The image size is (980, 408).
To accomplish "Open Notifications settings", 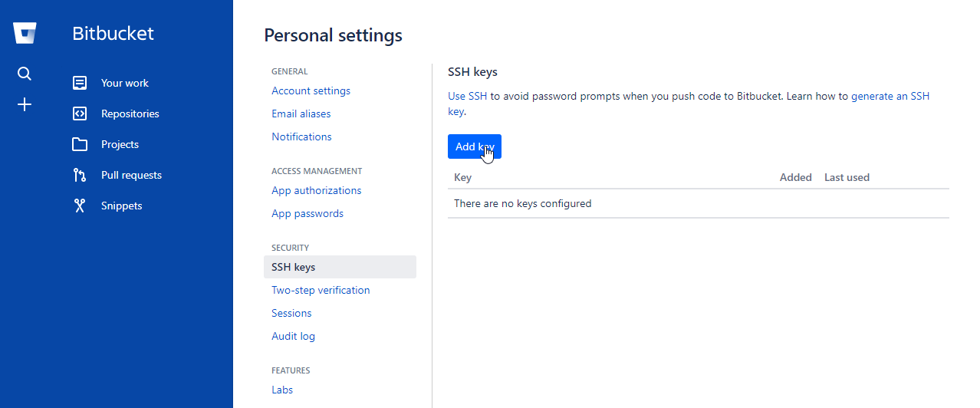I will point(301,137).
